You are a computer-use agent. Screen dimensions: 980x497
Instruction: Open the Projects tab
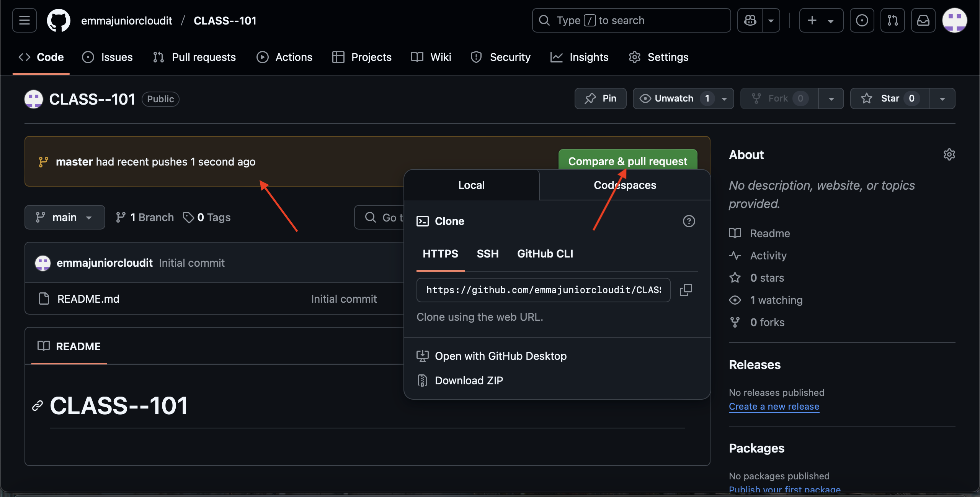pos(362,57)
